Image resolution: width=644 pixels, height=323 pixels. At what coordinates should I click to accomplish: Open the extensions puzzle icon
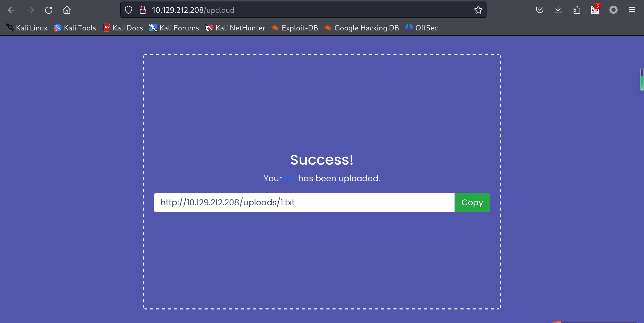pyautogui.click(x=577, y=10)
